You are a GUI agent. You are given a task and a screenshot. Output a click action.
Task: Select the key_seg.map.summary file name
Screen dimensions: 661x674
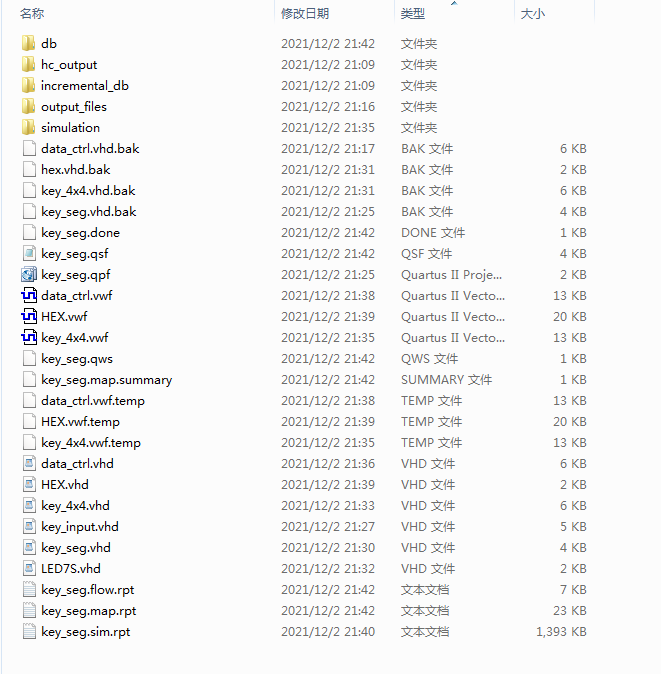(x=107, y=380)
